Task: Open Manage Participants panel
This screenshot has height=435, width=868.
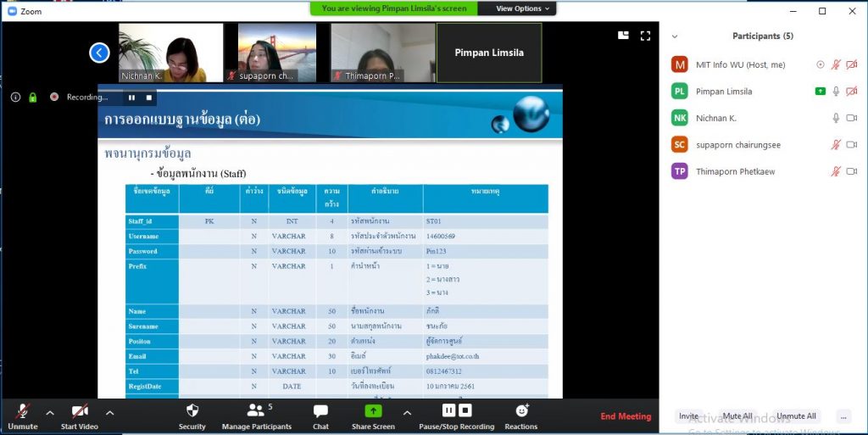Action: click(256, 411)
